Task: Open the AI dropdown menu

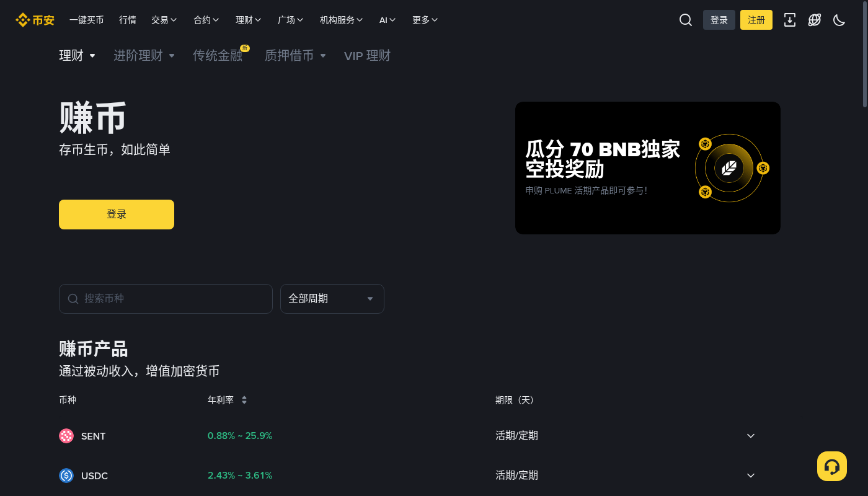Action: [x=387, y=20]
